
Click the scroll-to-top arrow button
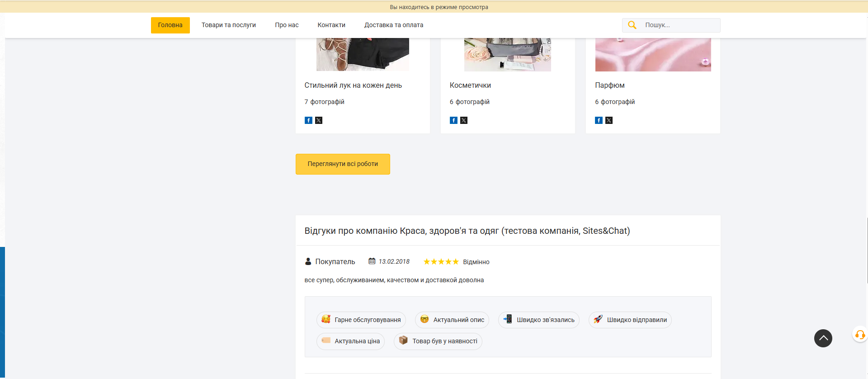[x=823, y=338]
